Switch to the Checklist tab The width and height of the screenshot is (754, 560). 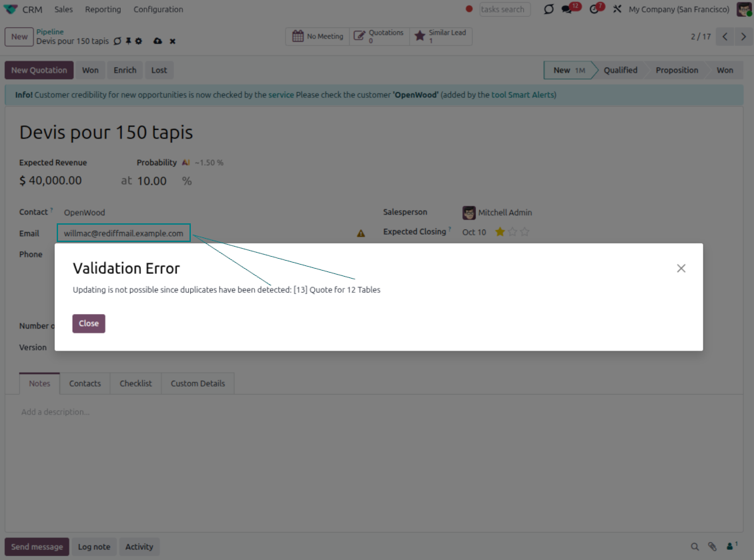[135, 383]
